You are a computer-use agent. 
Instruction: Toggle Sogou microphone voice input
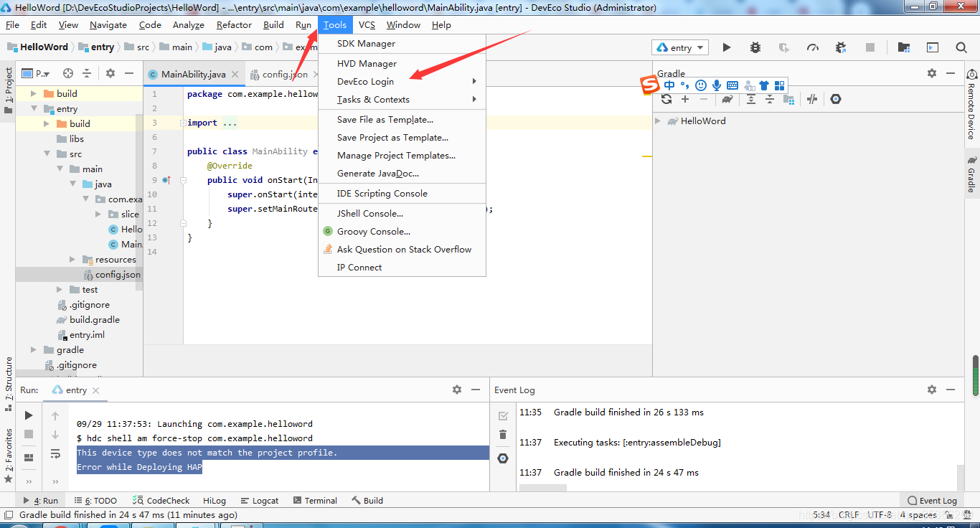[717, 85]
